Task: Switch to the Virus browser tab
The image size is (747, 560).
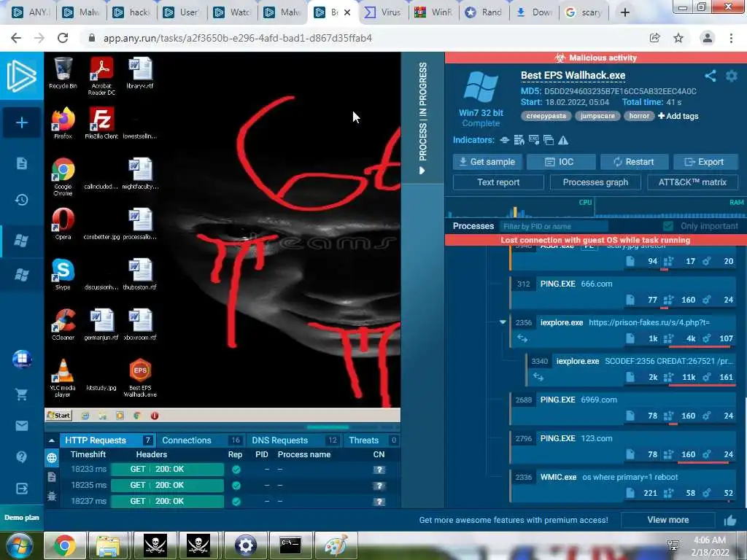Action: (384, 12)
